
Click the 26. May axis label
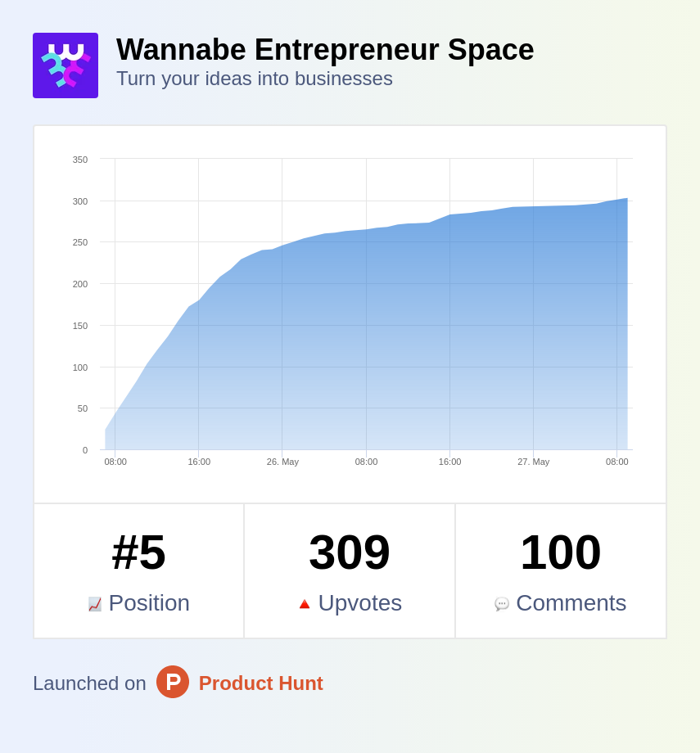point(282,462)
